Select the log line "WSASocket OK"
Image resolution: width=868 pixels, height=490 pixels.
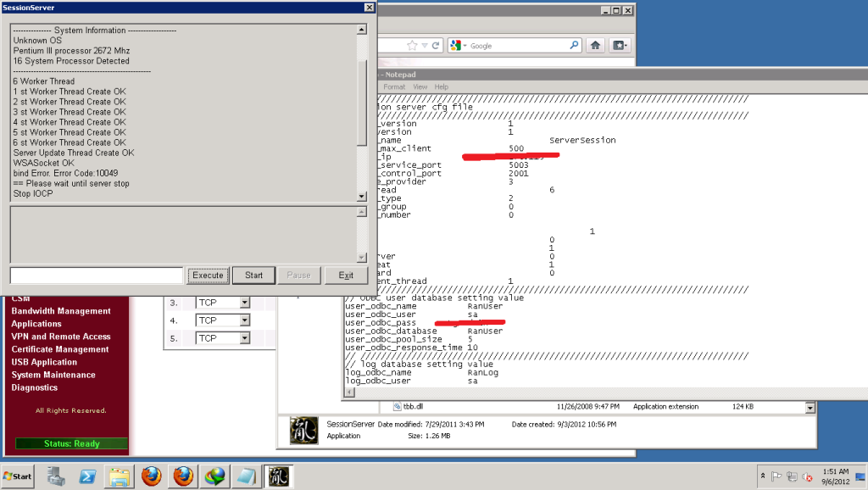click(x=44, y=163)
